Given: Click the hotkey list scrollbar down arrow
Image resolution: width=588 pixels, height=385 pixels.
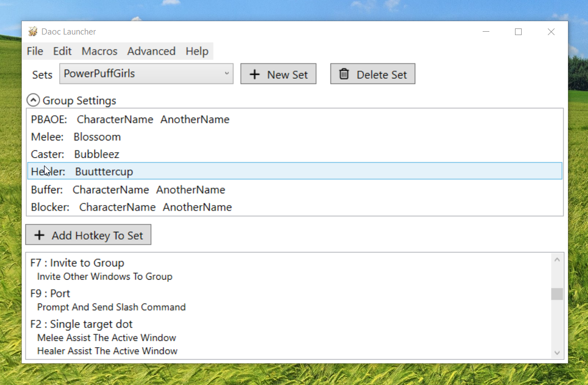Looking at the screenshot, I should pyautogui.click(x=557, y=353).
